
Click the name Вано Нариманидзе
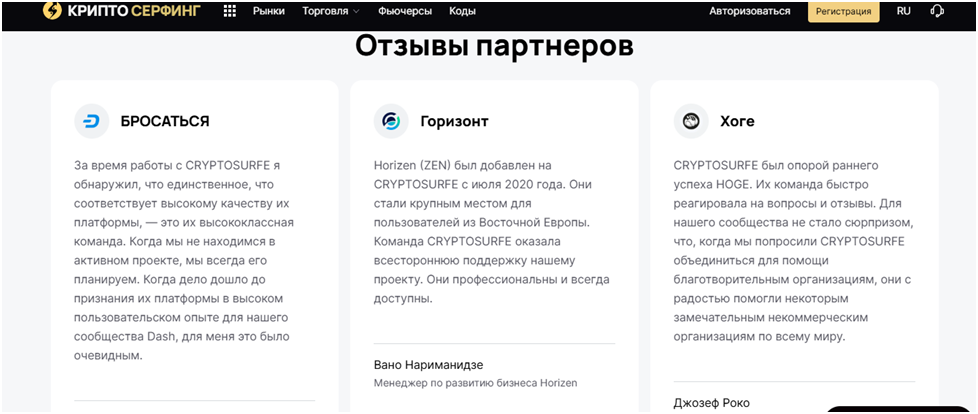pyautogui.click(x=428, y=365)
